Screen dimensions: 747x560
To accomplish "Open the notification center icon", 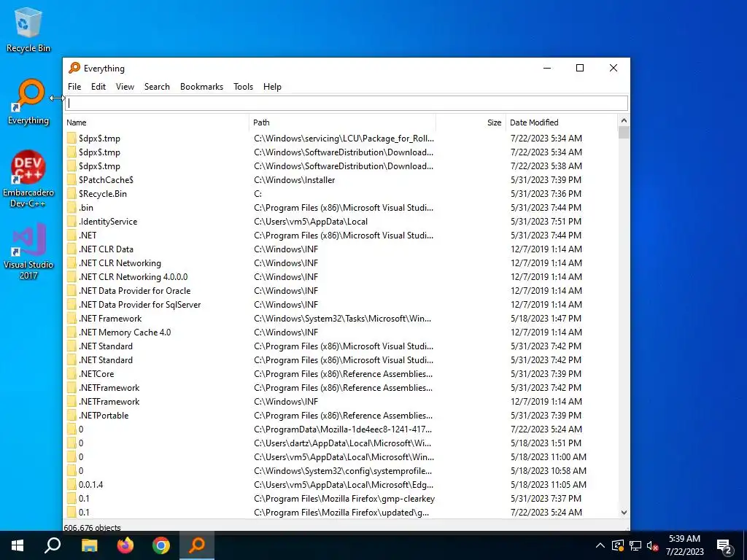I will click(724, 546).
